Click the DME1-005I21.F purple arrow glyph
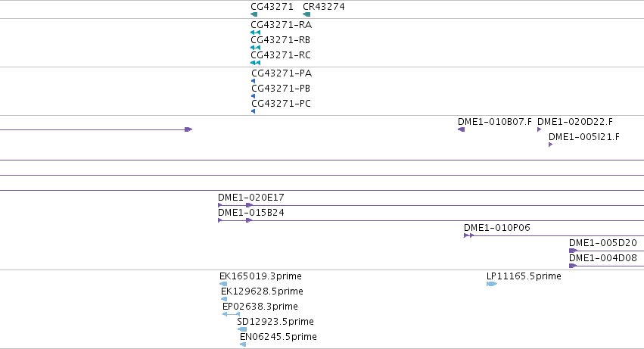This screenshot has height=349, width=644. [550, 145]
